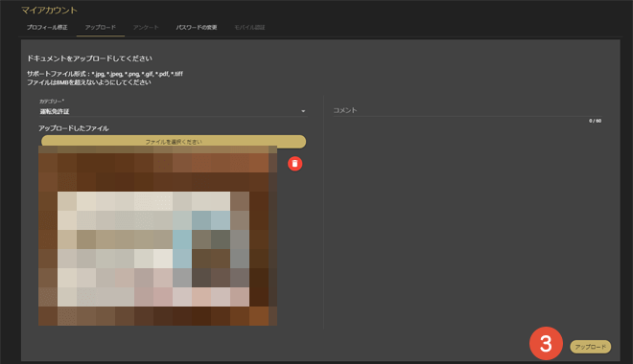The image size is (633, 364).
Task: Click the 0/60 character counter
Action: click(595, 121)
